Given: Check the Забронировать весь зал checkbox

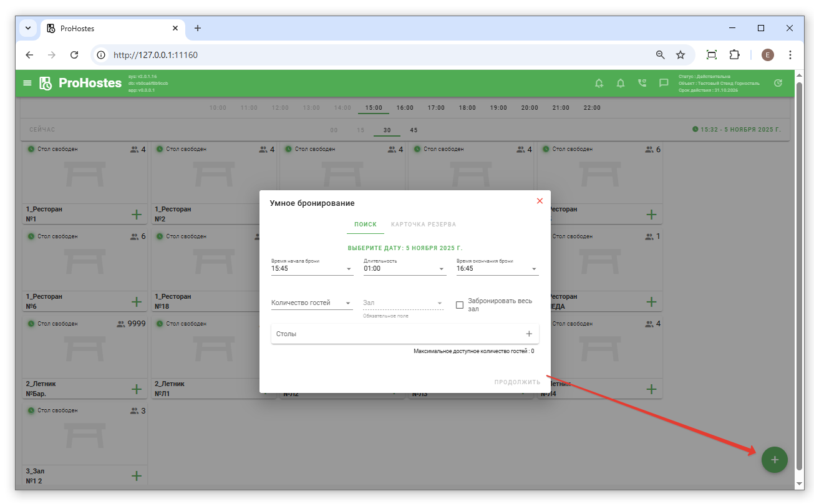Looking at the screenshot, I should pyautogui.click(x=460, y=305).
